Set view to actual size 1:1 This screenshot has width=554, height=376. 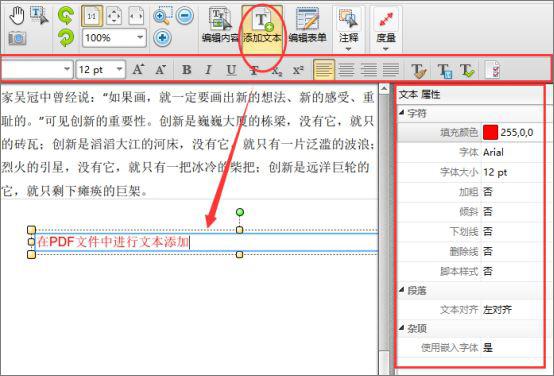(92, 16)
